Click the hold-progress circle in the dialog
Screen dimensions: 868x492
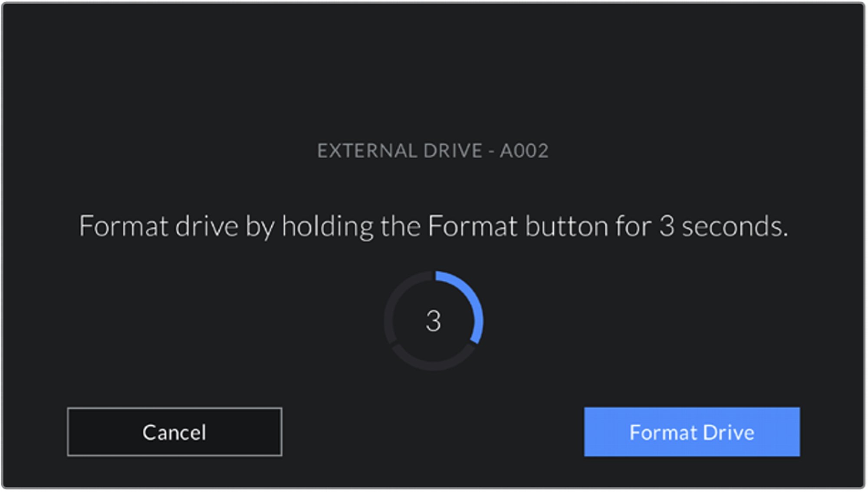433,321
